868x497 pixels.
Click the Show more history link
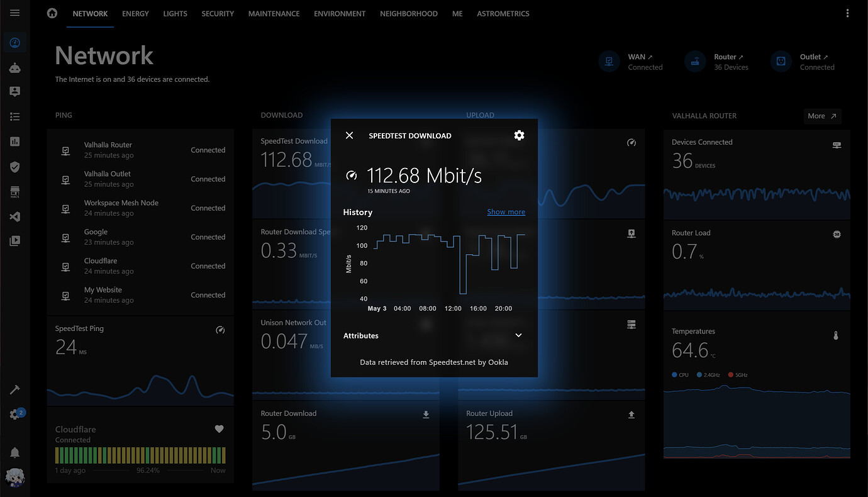pyautogui.click(x=506, y=212)
